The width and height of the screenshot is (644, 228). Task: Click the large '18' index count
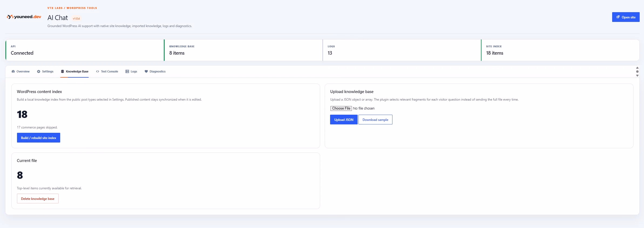(x=22, y=114)
